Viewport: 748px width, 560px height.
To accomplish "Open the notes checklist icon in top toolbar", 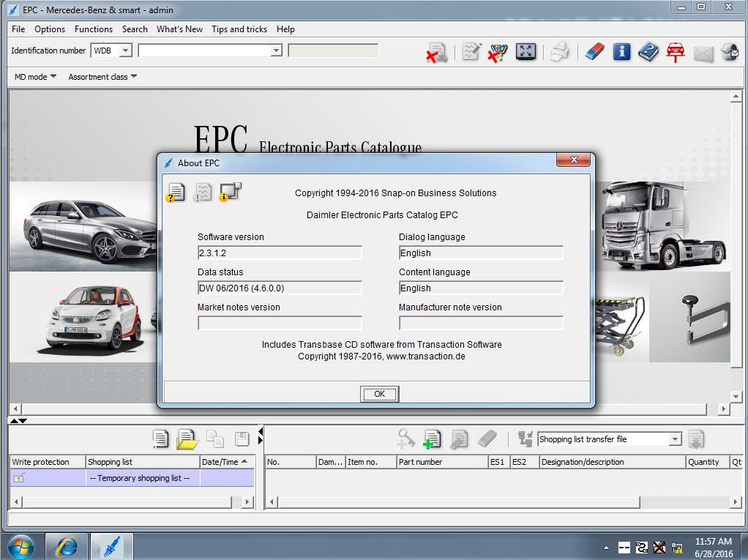I will click(x=471, y=51).
